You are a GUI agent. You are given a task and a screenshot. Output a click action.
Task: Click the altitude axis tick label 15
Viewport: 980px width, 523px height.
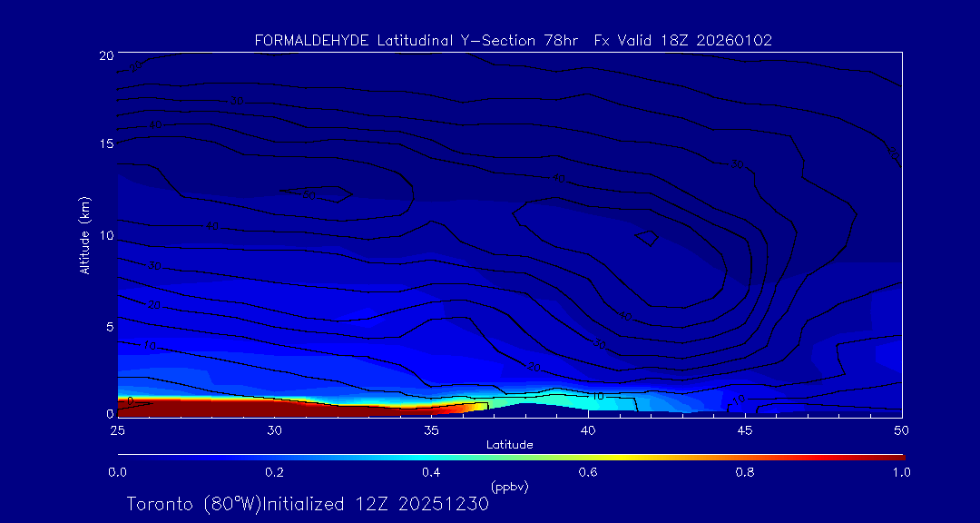105,144
